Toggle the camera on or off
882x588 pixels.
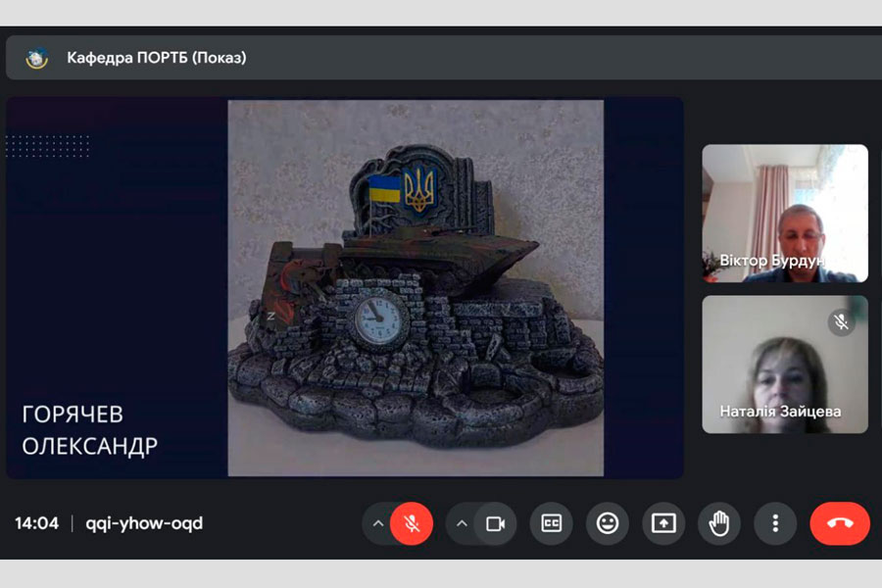click(495, 523)
